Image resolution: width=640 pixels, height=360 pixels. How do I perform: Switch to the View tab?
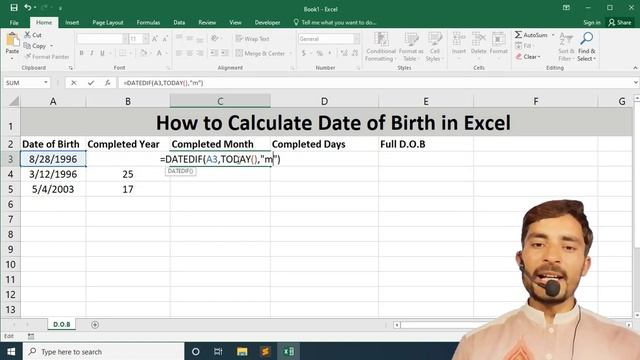click(235, 22)
